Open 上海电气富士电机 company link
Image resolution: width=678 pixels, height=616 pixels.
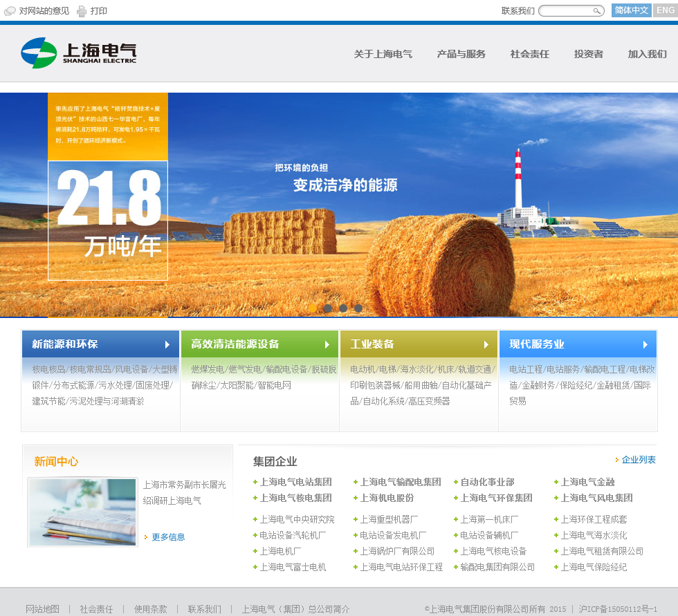[x=293, y=567]
